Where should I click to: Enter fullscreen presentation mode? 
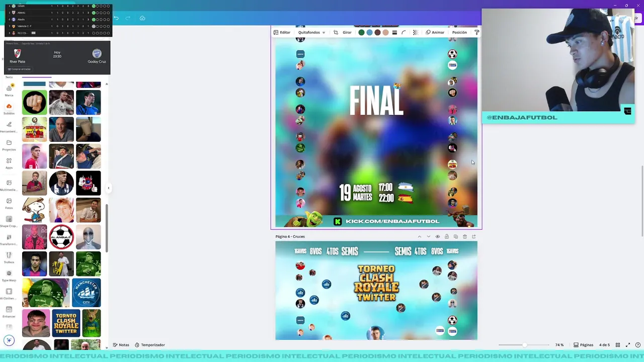pyautogui.click(x=628, y=345)
